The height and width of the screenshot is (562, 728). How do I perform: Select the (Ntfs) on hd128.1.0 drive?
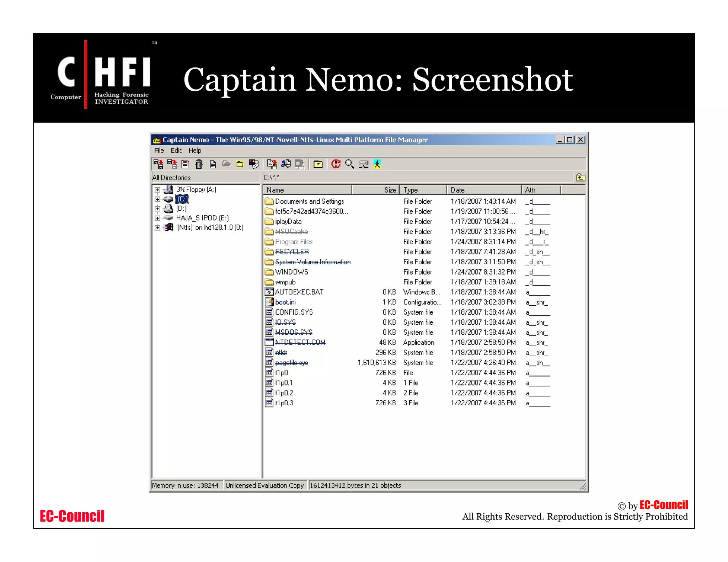click(x=210, y=228)
